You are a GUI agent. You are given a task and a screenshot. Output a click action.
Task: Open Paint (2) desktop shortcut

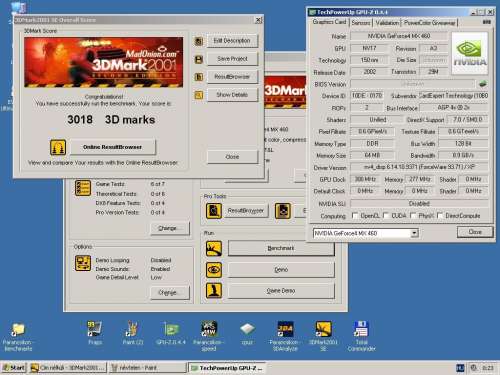(x=133, y=333)
